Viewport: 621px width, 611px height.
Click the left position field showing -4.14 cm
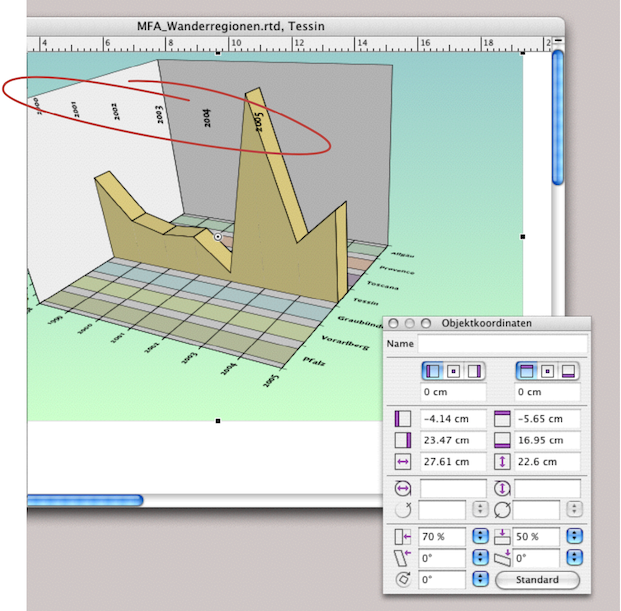tap(452, 418)
